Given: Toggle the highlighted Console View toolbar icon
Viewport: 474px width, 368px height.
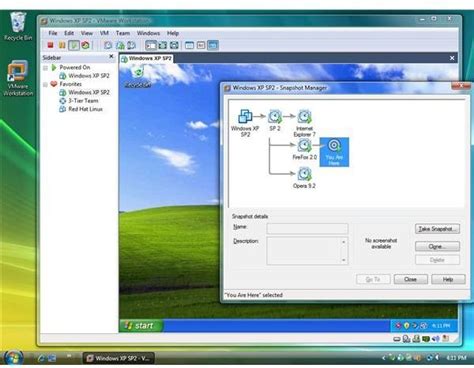Looking at the screenshot, I should [213, 45].
